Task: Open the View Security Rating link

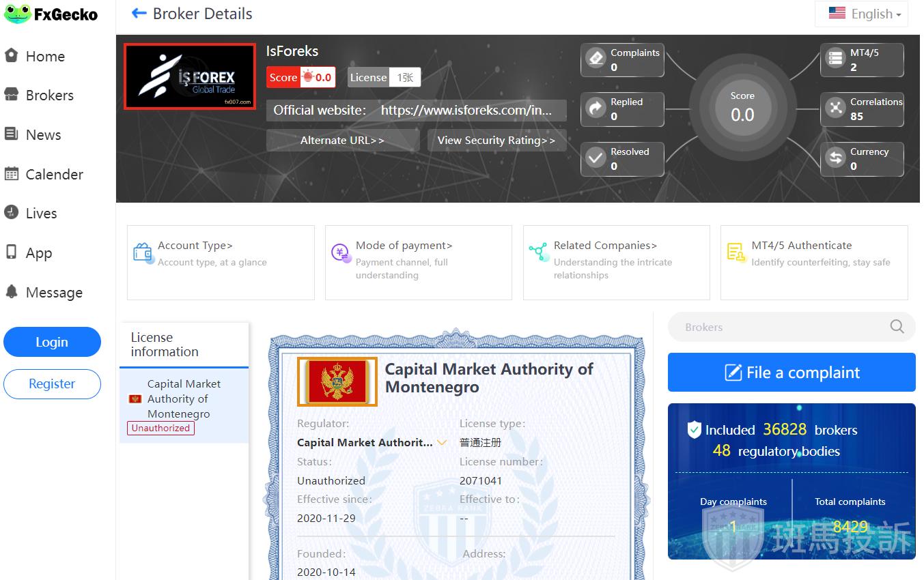Action: click(496, 141)
